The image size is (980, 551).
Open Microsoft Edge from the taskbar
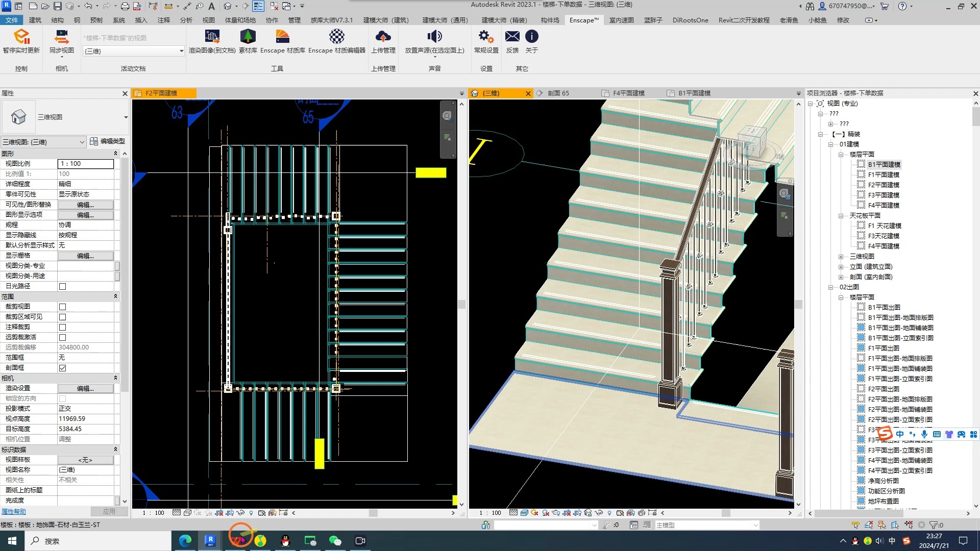[185, 540]
